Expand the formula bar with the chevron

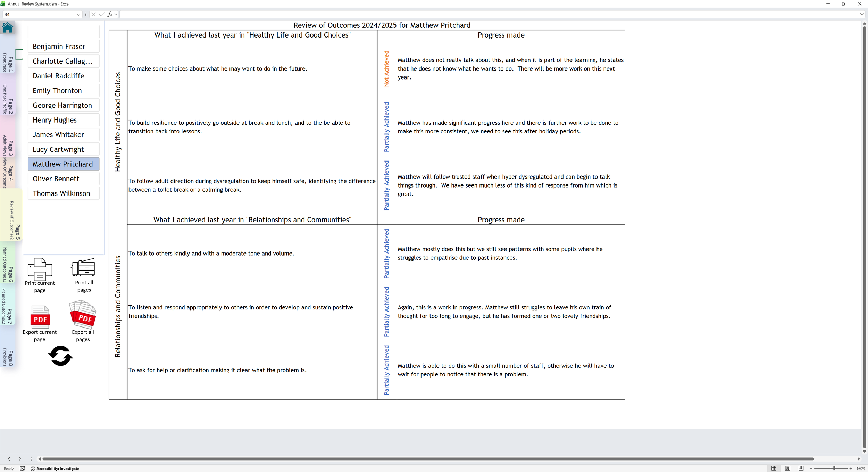(862, 14)
